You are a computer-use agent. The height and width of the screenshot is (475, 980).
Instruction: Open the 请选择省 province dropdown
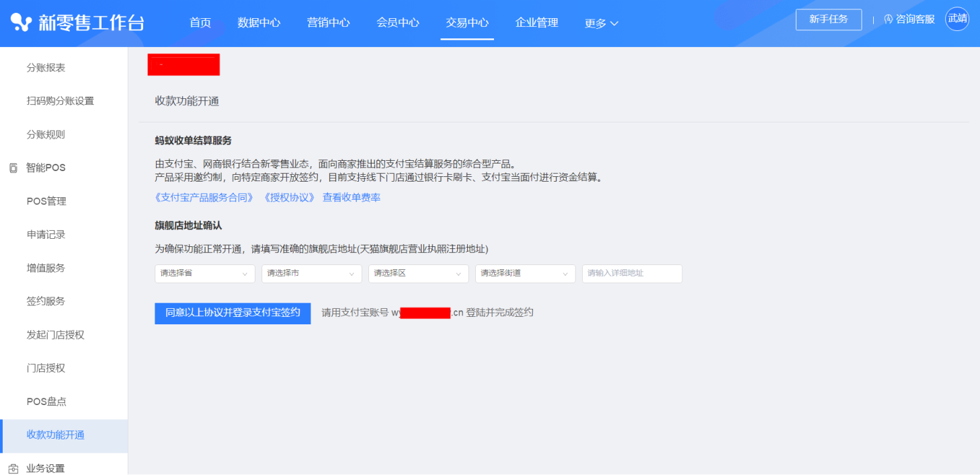pyautogui.click(x=204, y=274)
